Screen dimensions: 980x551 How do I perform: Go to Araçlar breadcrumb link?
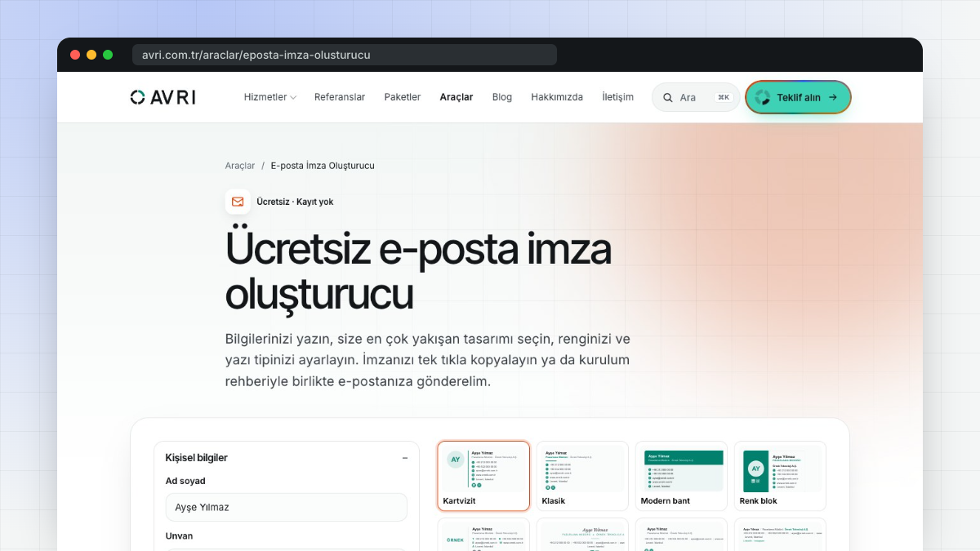point(240,166)
